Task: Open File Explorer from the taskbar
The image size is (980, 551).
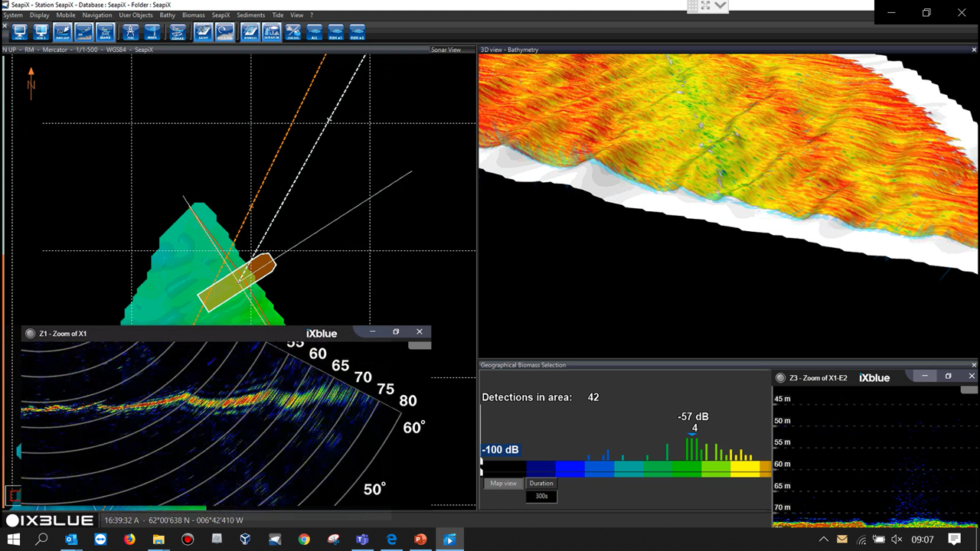Action: point(158,540)
